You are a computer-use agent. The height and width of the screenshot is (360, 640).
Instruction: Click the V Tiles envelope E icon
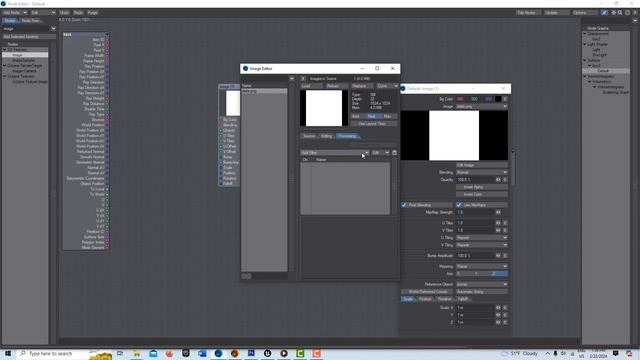point(505,231)
